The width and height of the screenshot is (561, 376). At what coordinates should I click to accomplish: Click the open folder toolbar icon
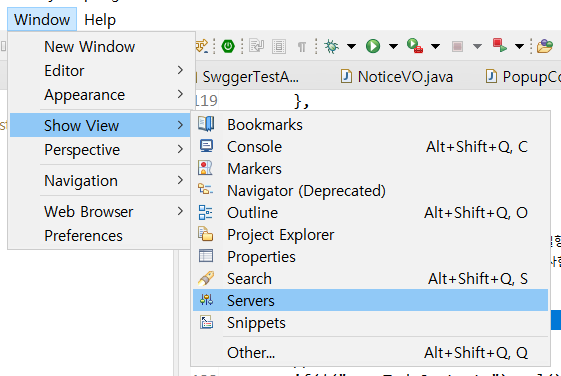[545, 46]
